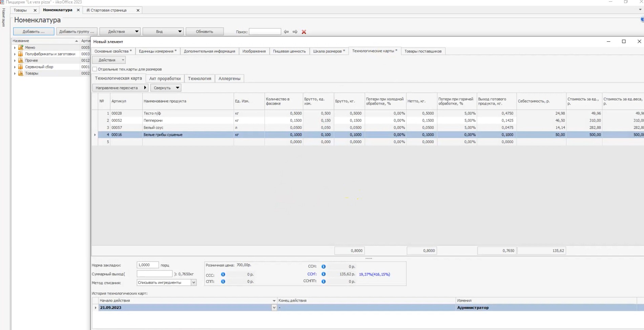Select the Прочее folder icon

[x=21, y=60]
